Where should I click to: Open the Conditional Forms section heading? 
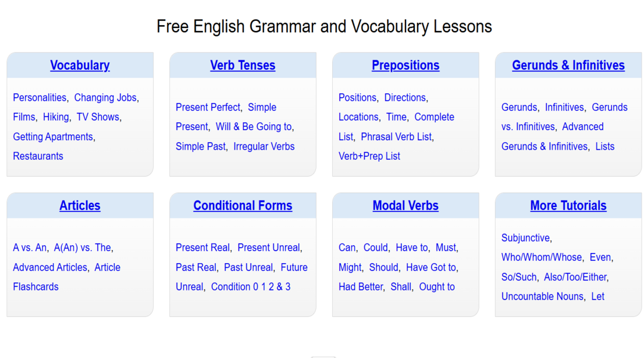click(243, 205)
